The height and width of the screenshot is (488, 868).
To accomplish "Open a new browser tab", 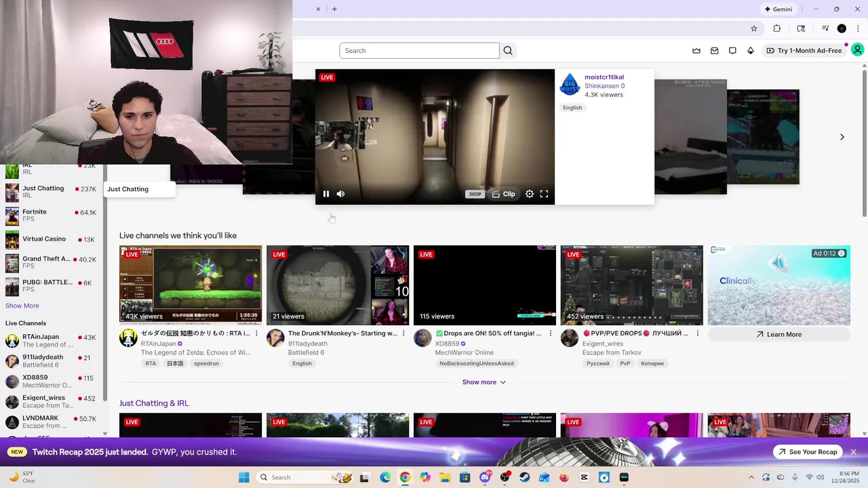I will pyautogui.click(x=334, y=9).
